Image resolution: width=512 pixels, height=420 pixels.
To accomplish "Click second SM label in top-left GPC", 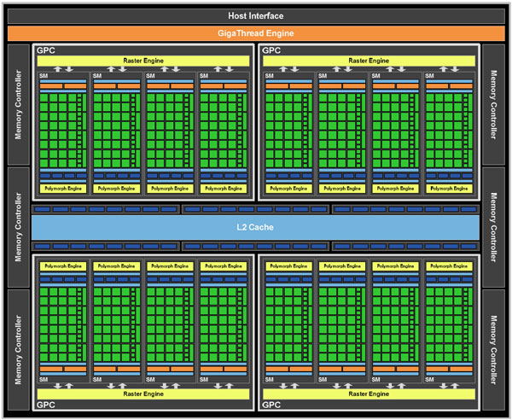I will point(97,76).
